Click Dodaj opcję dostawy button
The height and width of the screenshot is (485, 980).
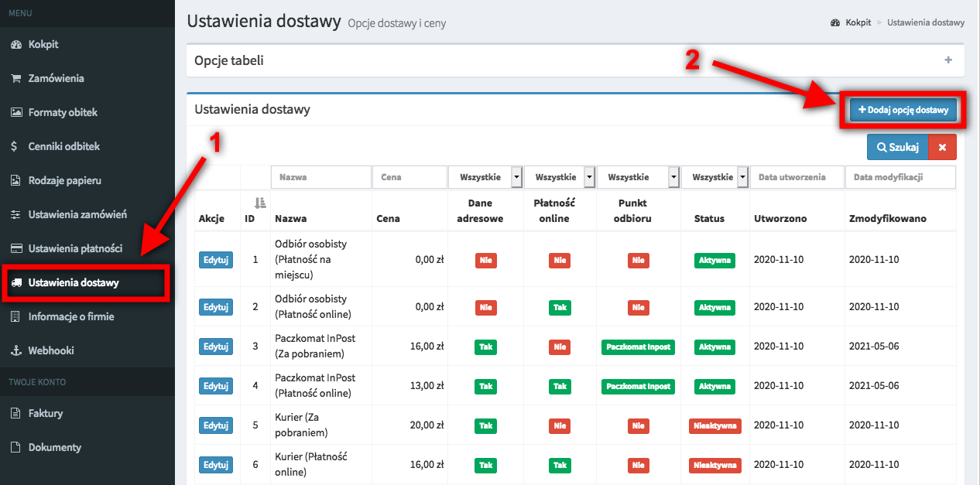coord(903,111)
